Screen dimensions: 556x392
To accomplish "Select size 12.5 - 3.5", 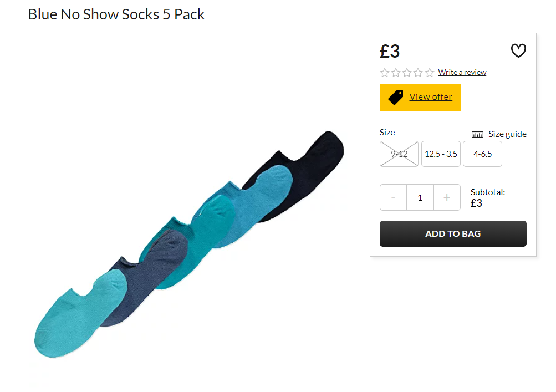I will point(441,154).
